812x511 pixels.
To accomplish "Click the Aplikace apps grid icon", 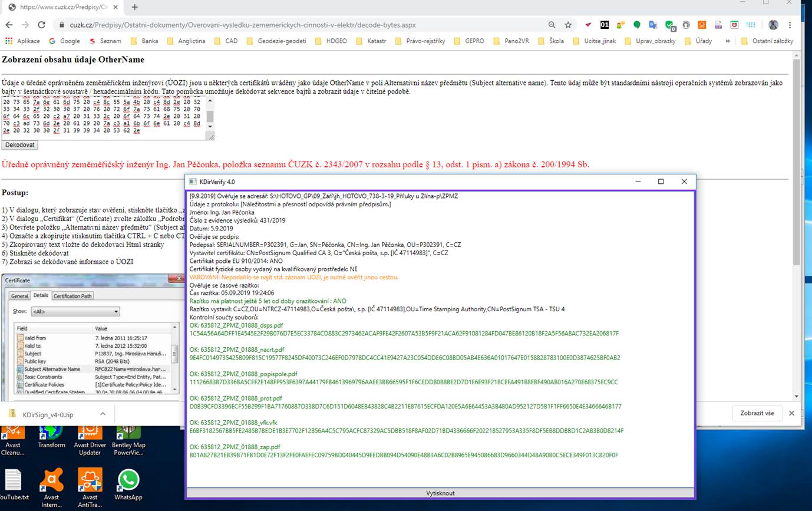I will [8, 41].
